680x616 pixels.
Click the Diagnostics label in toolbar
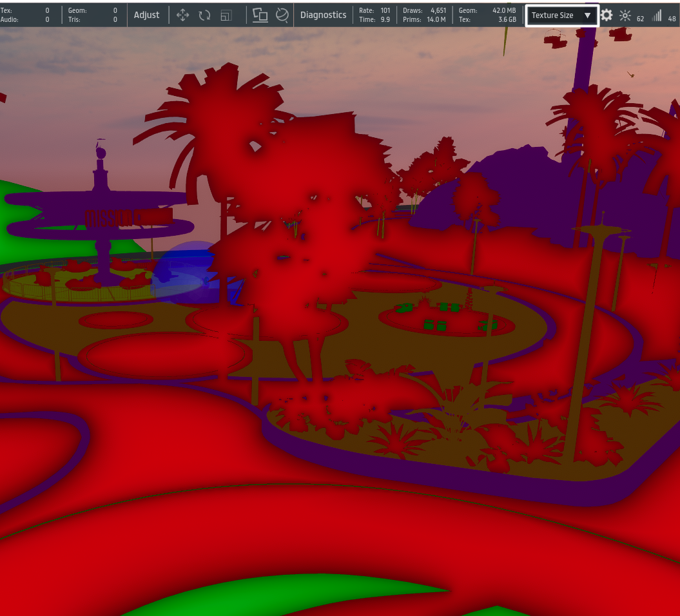[x=323, y=15]
